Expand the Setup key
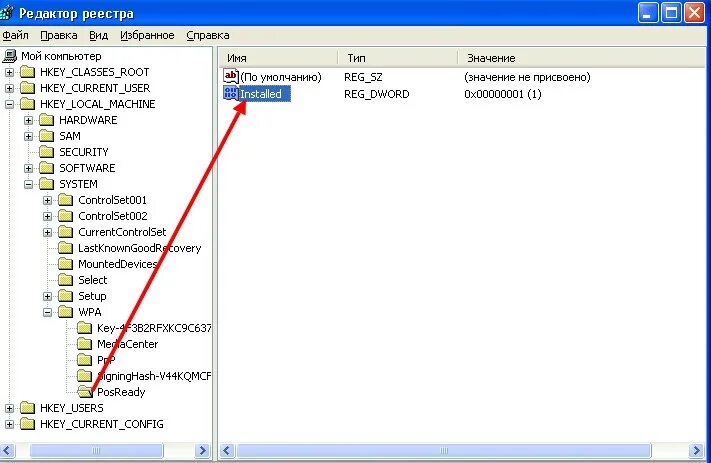 pos(48,296)
